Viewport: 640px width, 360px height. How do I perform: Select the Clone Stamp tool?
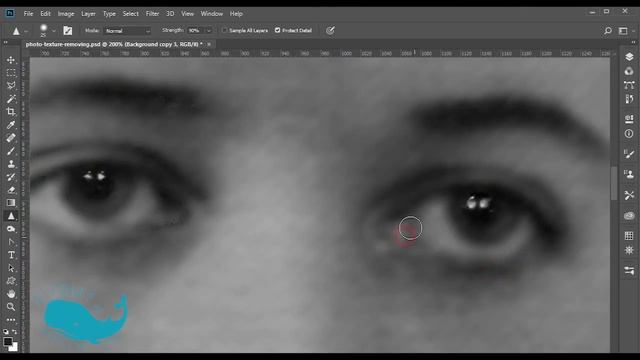[x=11, y=164]
